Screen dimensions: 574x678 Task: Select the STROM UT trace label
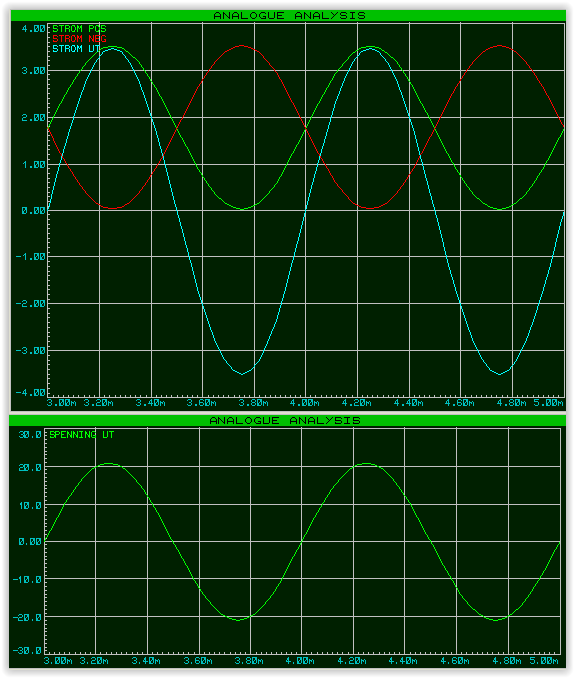76,49
